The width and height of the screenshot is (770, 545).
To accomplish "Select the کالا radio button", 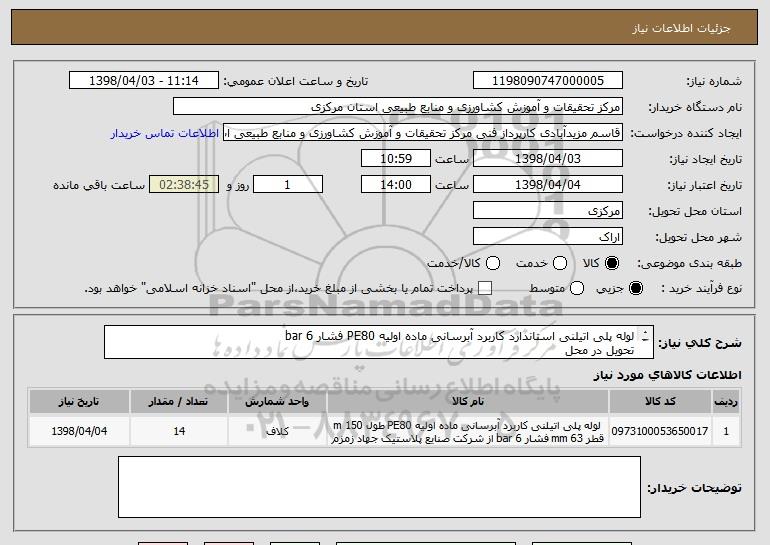I will 612,264.
